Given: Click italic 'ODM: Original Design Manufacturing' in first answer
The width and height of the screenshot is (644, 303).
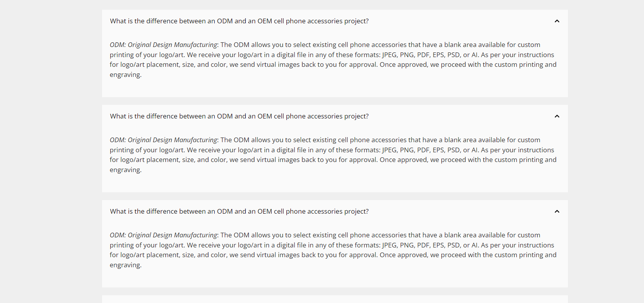Looking at the screenshot, I should click(163, 45).
